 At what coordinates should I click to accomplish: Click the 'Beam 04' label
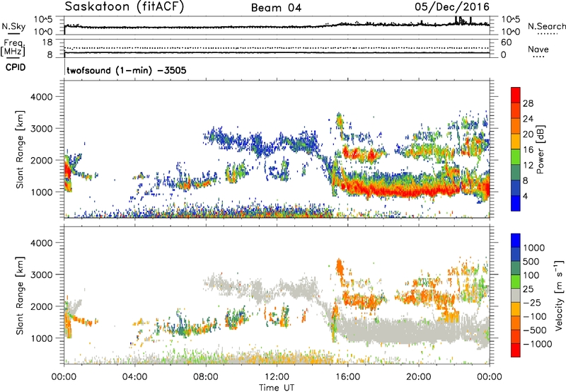pyautogui.click(x=276, y=8)
